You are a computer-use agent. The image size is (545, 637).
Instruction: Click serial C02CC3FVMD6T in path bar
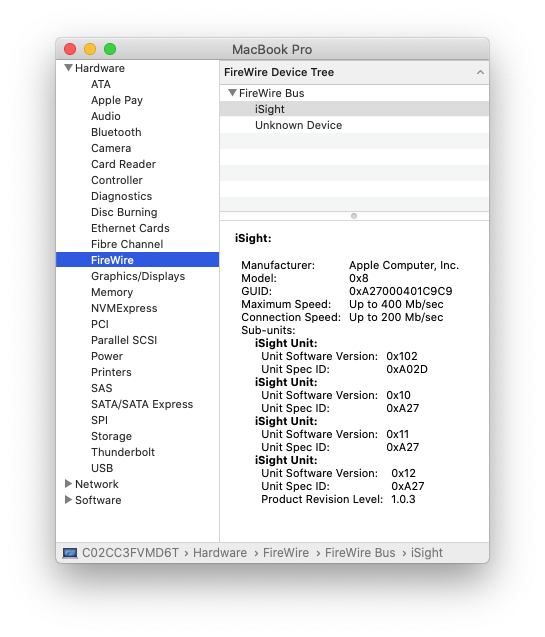pos(130,553)
